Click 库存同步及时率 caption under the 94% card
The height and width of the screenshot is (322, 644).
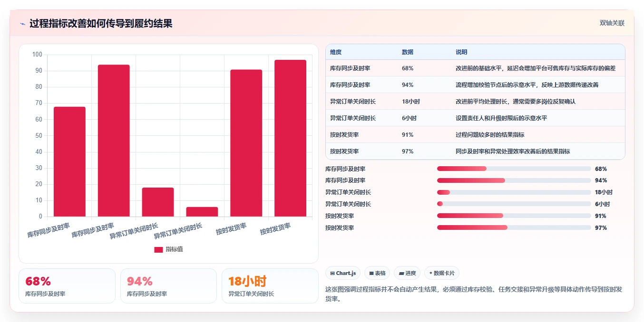coord(147,294)
